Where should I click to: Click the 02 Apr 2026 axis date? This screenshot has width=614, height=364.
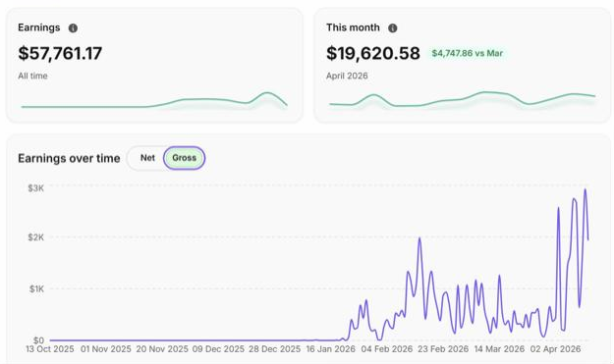[555, 349]
